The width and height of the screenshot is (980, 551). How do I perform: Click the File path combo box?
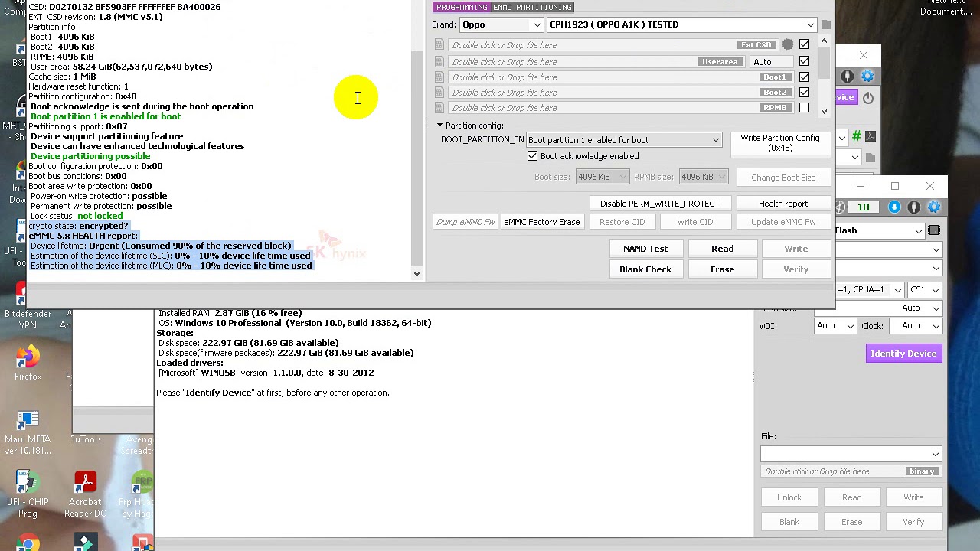coord(851,455)
